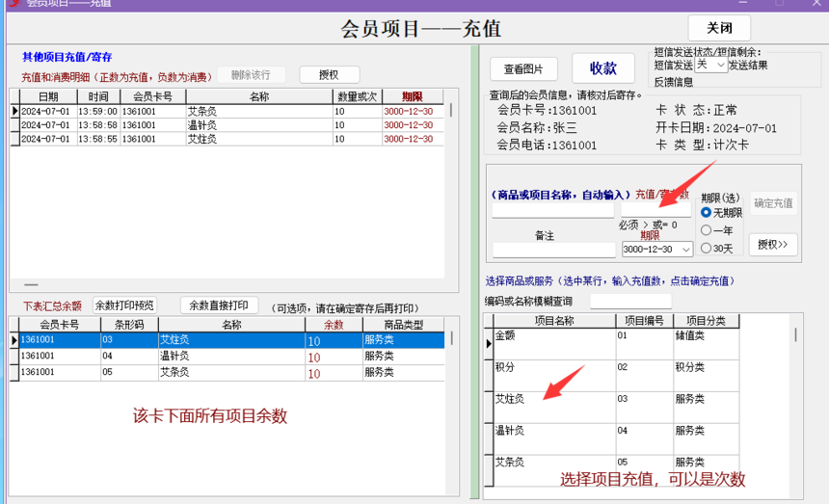This screenshot has width=829, height=504.
Task: Click the 余数 column header
Action: click(334, 325)
